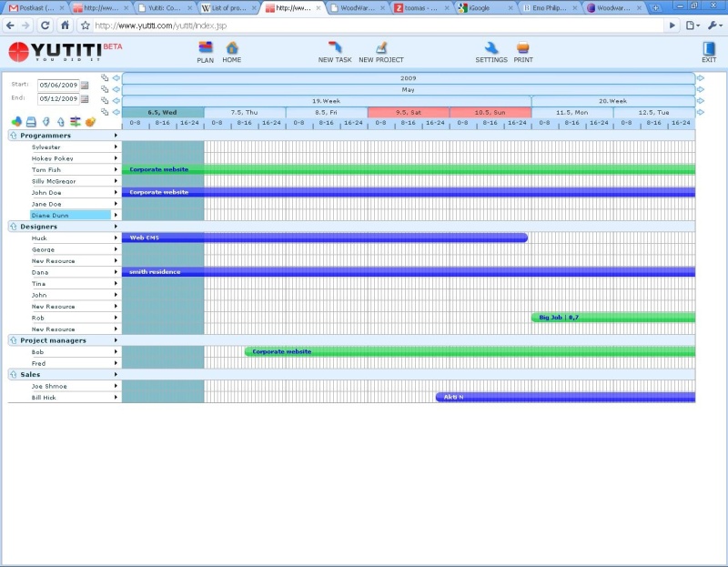Click the New Project icon
This screenshot has width=728, height=567.
[381, 48]
